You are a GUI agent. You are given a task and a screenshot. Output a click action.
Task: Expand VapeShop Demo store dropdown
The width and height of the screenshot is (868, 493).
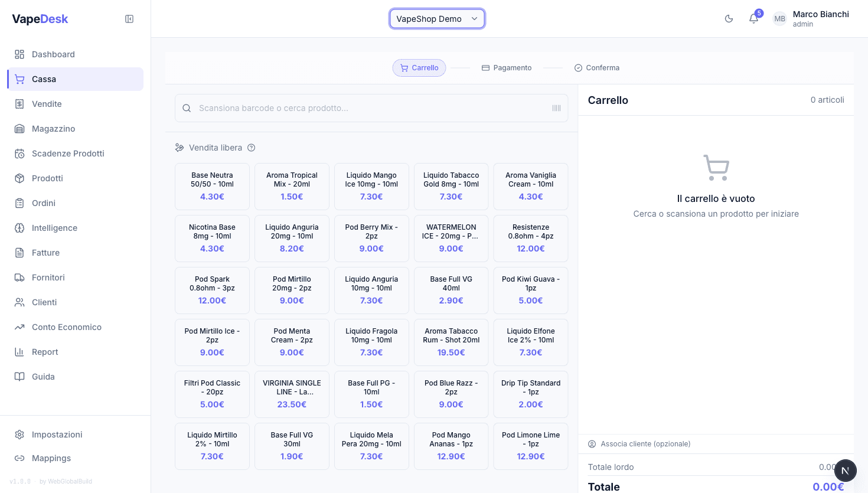coord(437,19)
